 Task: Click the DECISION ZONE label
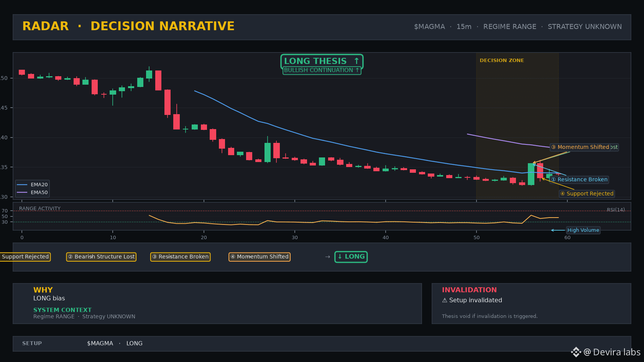502,61
